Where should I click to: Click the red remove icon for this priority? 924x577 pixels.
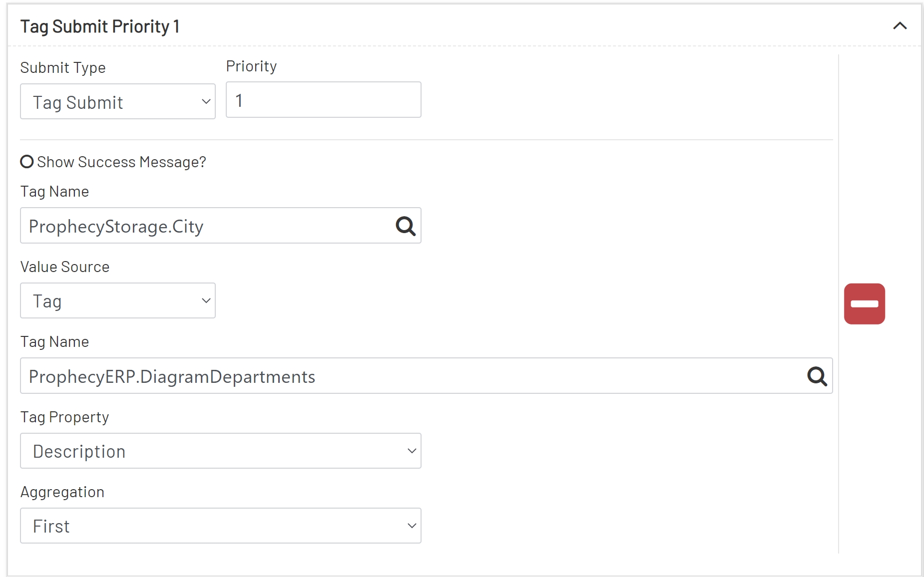tap(865, 303)
